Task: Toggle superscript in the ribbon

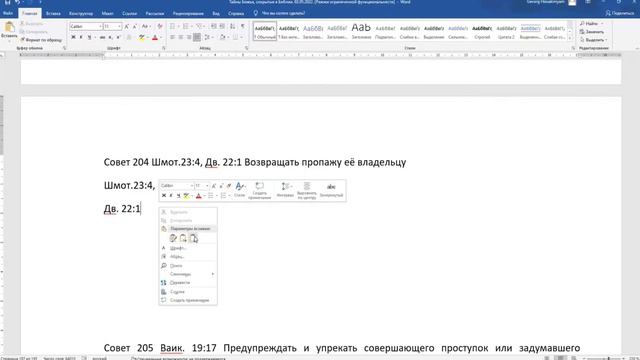Action: pyautogui.click(x=118, y=38)
